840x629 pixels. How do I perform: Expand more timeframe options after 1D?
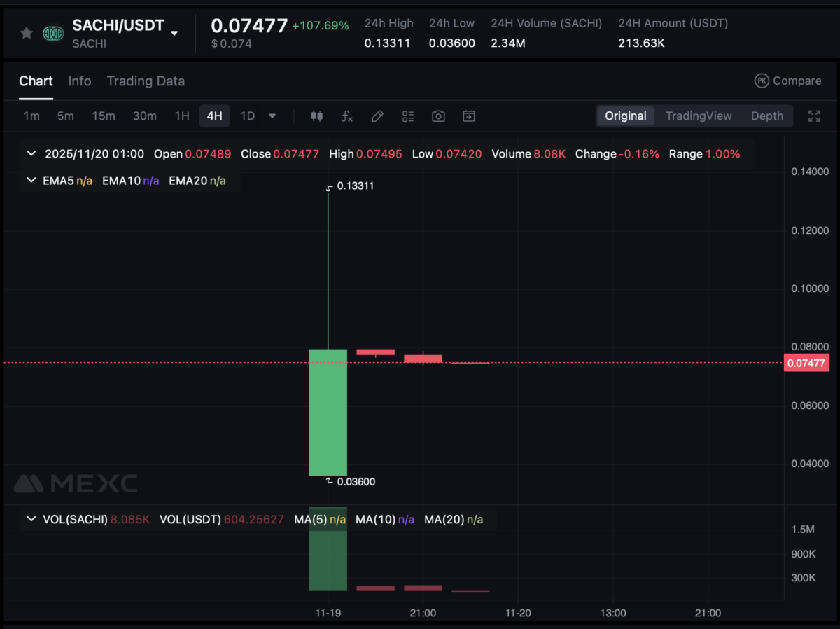click(x=272, y=116)
